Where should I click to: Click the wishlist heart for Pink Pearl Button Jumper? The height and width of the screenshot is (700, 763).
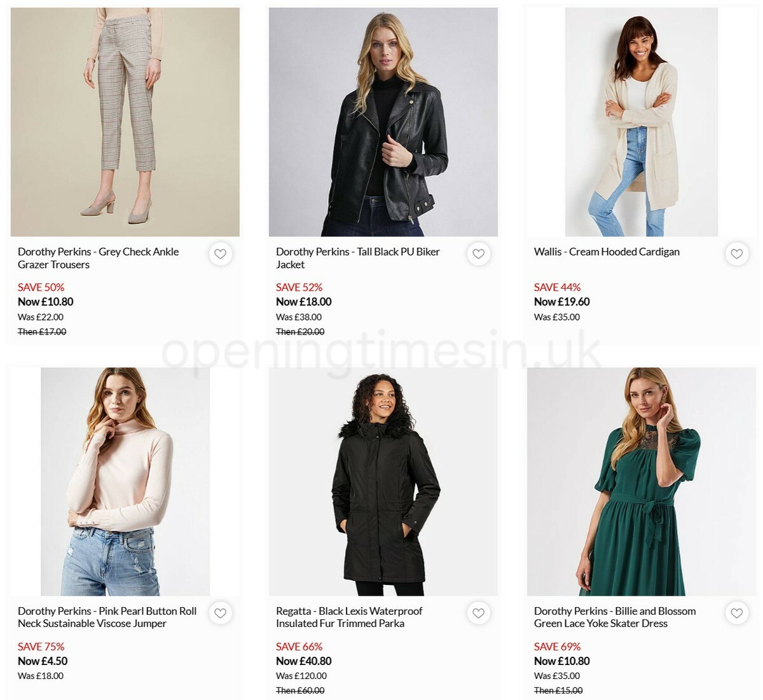pos(221,613)
